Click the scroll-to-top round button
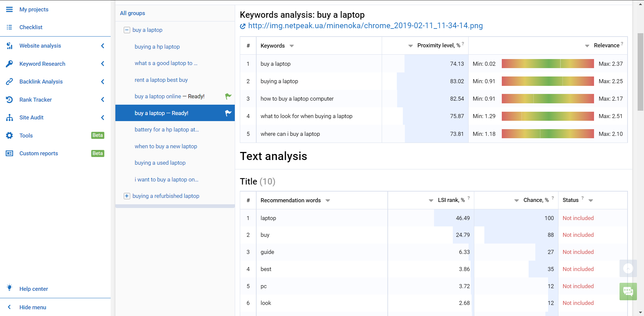 click(x=628, y=268)
